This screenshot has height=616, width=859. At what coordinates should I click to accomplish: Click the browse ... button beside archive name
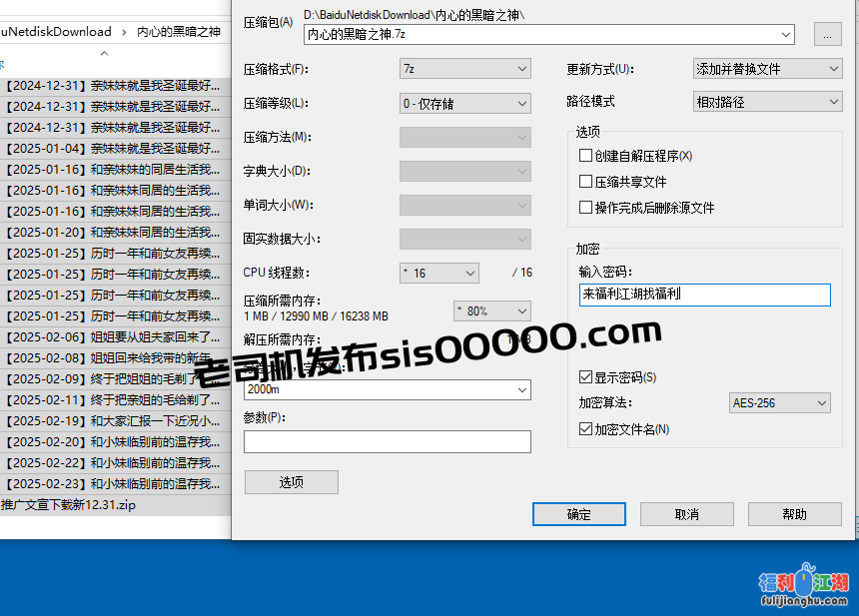click(x=826, y=33)
